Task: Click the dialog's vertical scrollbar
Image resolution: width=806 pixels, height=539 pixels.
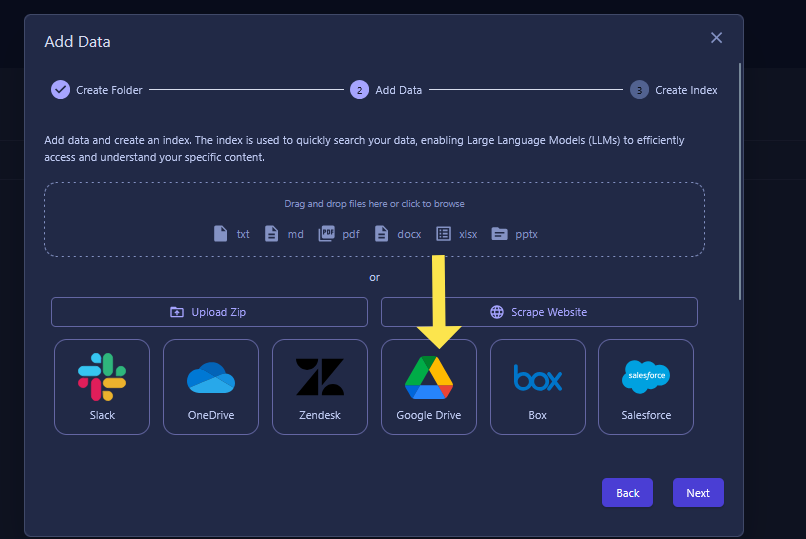Action: click(x=740, y=181)
